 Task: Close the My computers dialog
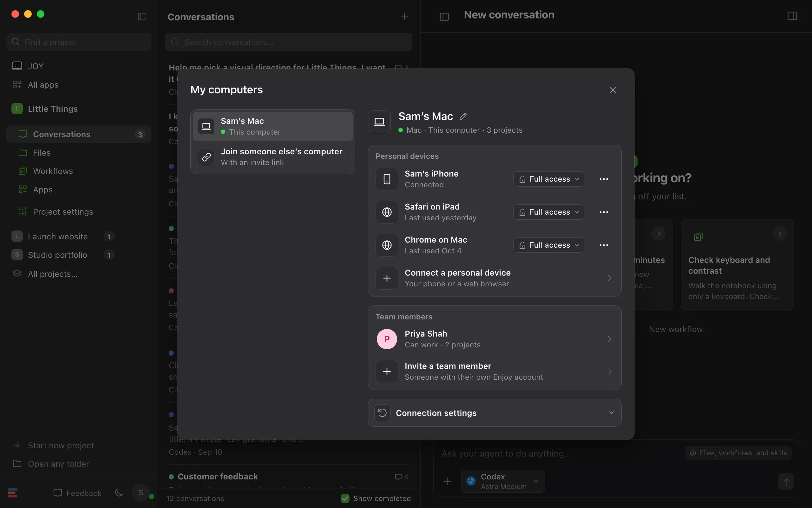tap(612, 90)
